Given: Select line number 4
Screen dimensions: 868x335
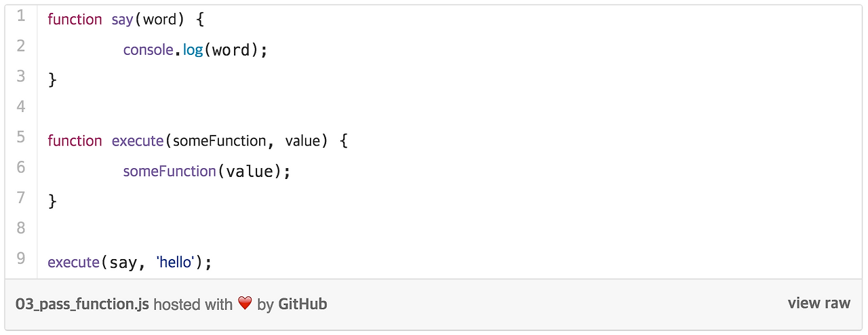Looking at the screenshot, I should coord(21,106).
